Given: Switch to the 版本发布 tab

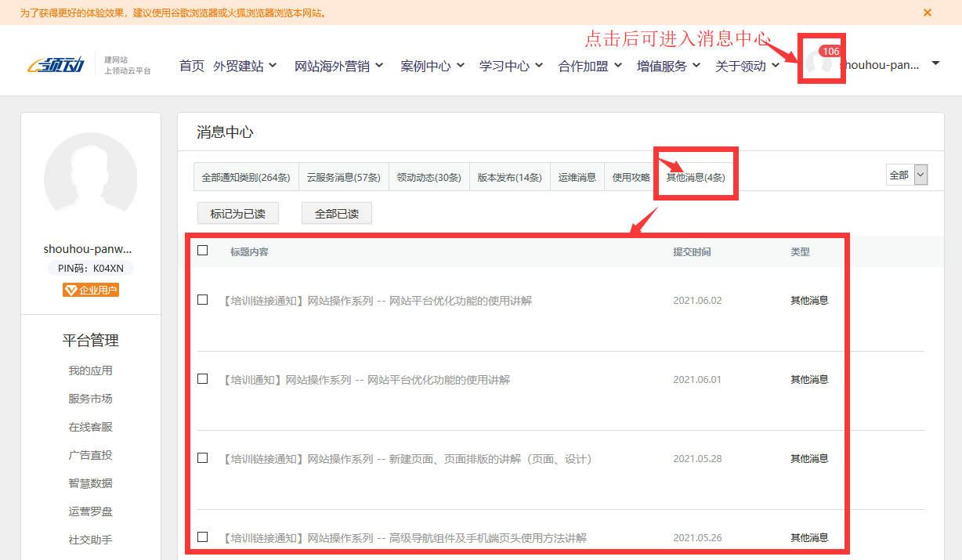Looking at the screenshot, I should tap(509, 177).
